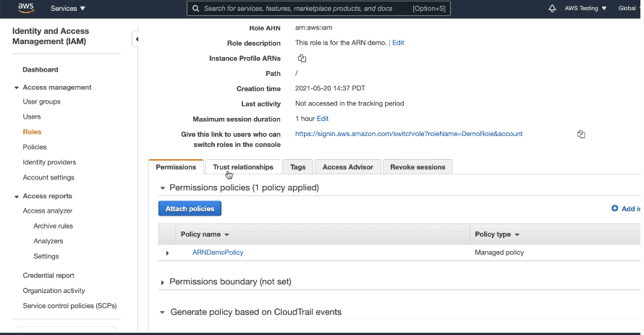Image resolution: width=644 pixels, height=335 pixels.
Task: Switch to the Trust relationships tab
Action: click(243, 167)
